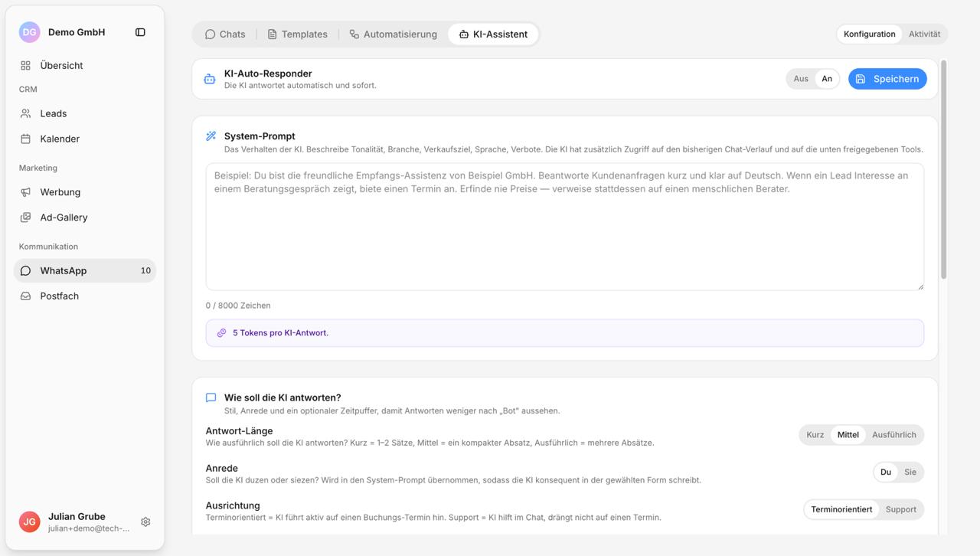Switch to Automatisierung tab

pyautogui.click(x=393, y=34)
